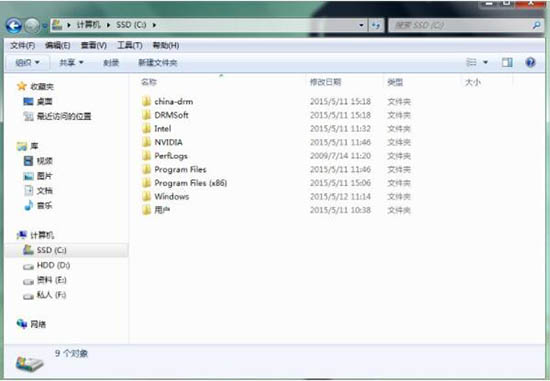Open help with the question mark icon

pos(530,62)
